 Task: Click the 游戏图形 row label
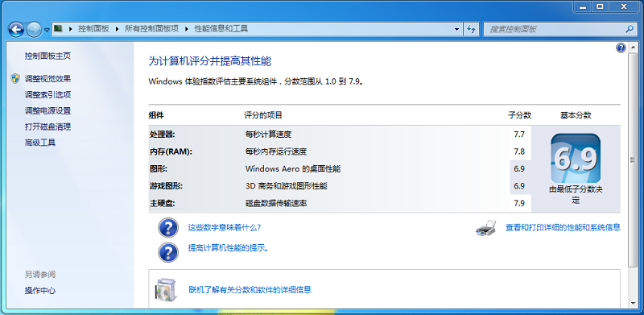(x=166, y=186)
